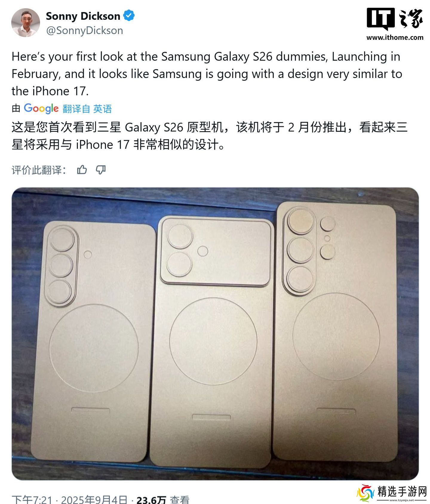Viewport: 430px width, 504px height.
Task: Open Sonny Dickson's profile avatar
Action: (26, 23)
